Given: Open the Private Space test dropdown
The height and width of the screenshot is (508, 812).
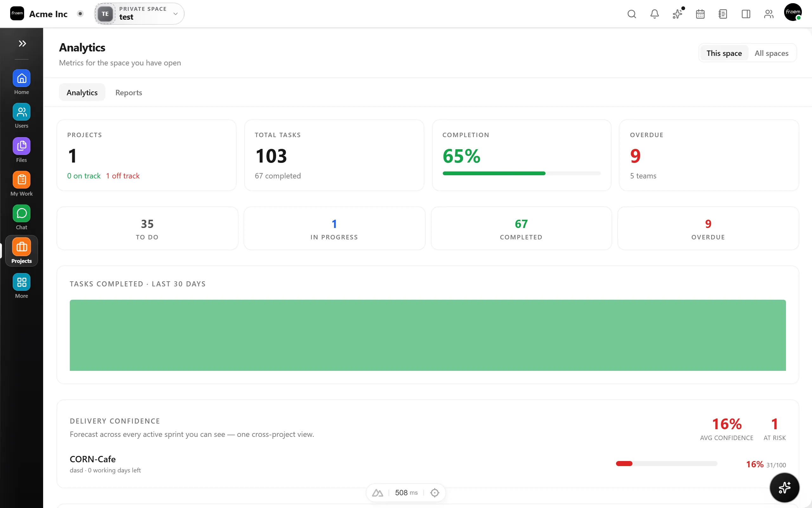Looking at the screenshot, I should pos(139,14).
